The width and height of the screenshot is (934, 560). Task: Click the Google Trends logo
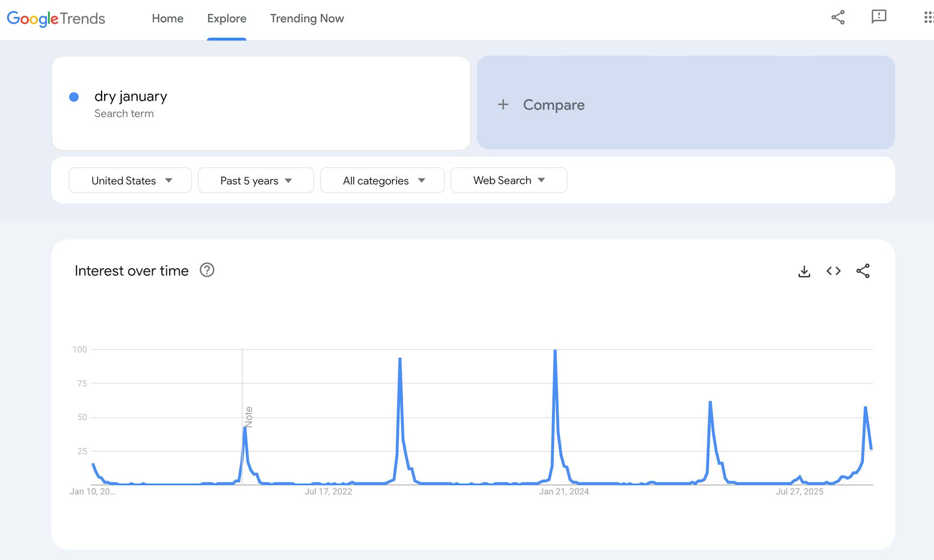(x=56, y=18)
